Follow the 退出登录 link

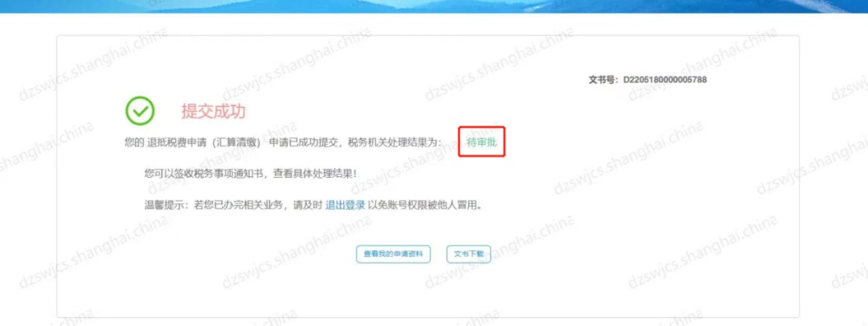coord(345,205)
